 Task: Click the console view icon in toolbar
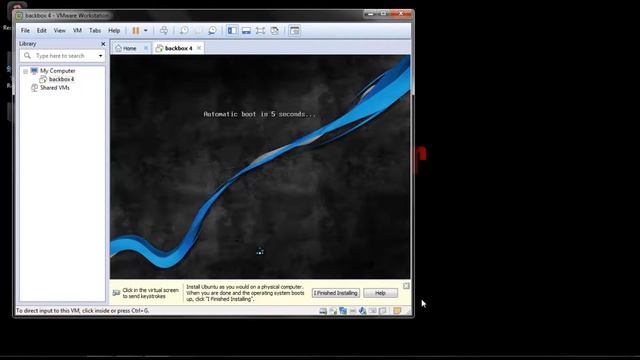point(294,31)
